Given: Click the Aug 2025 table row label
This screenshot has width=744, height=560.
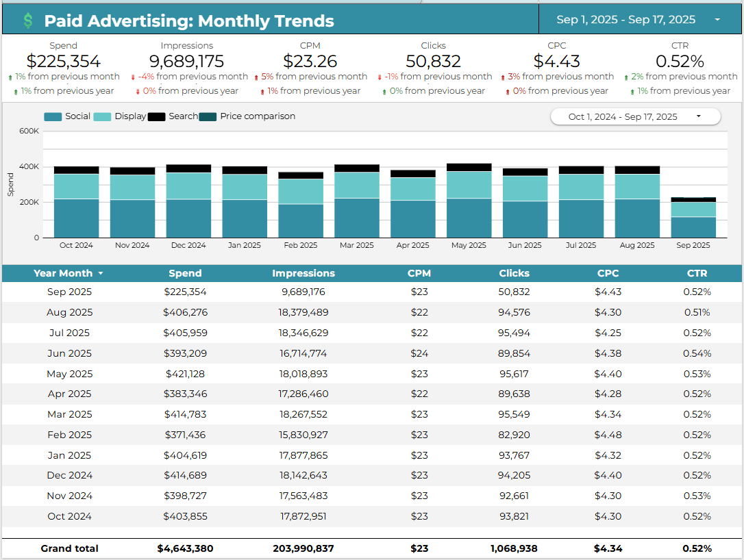Looking at the screenshot, I should point(69,312).
